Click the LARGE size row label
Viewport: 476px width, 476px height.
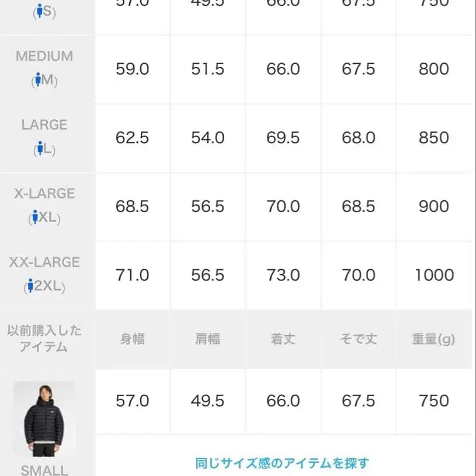tap(45, 124)
